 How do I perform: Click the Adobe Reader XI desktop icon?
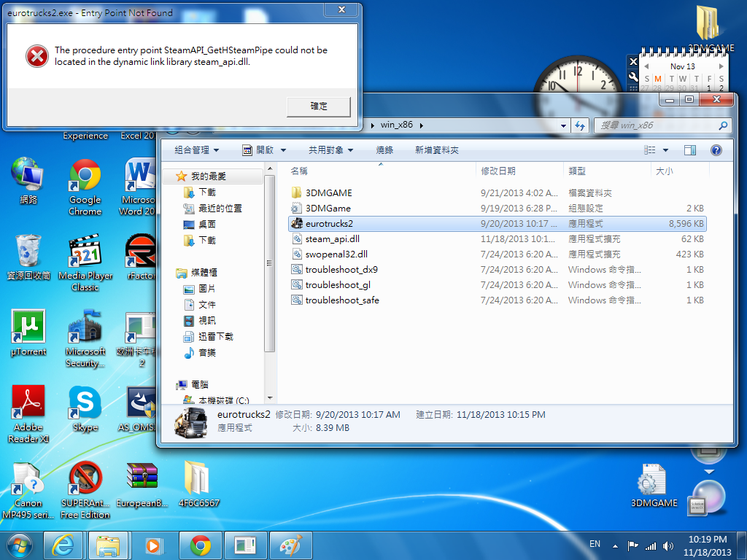click(x=28, y=414)
